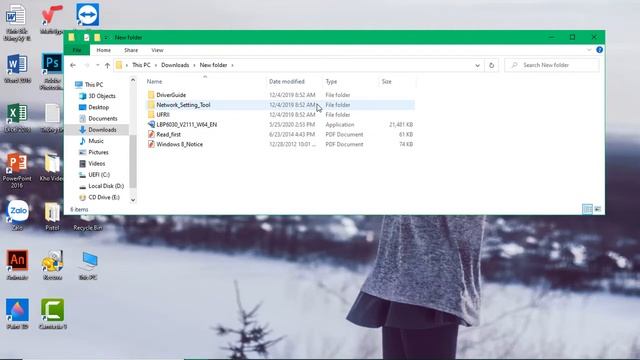The width and height of the screenshot is (640, 360).
Task: Open the Pistol desktop folder
Action: point(52,216)
